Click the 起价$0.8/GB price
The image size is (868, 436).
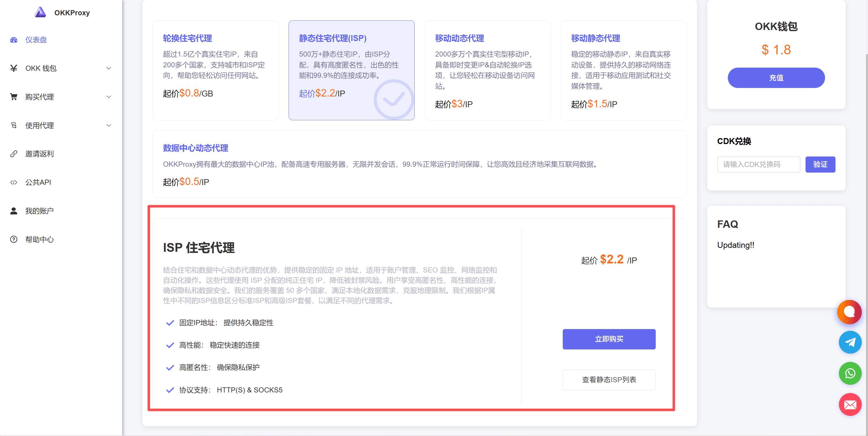click(188, 93)
